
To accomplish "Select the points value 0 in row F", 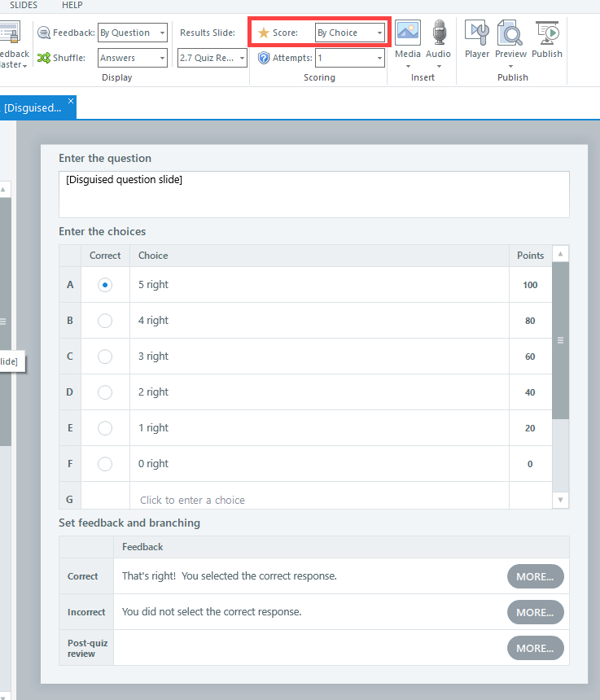I will [530, 464].
